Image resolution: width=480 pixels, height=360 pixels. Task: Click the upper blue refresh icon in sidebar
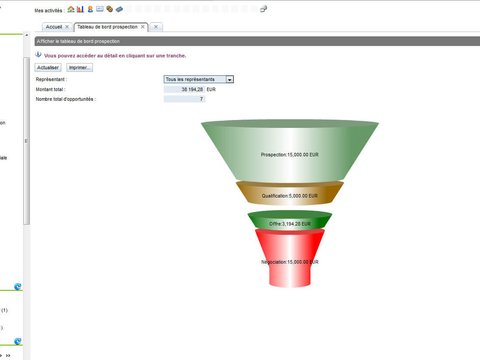pos(18,286)
